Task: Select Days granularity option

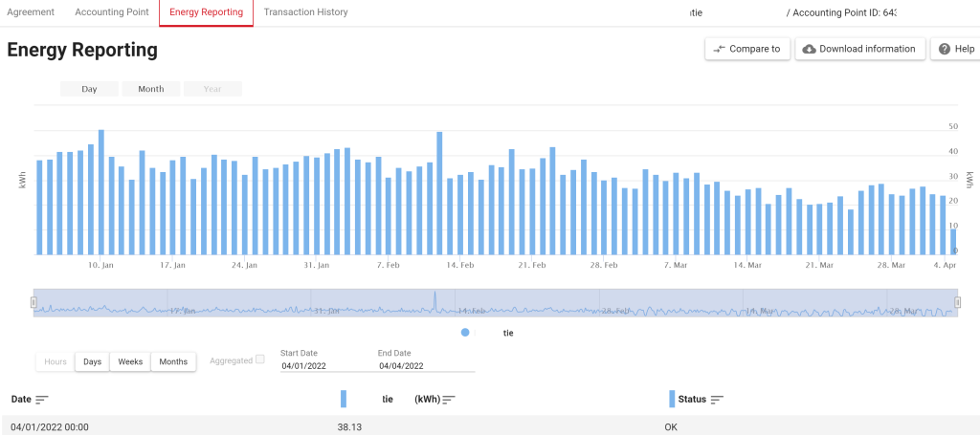Action: tap(92, 361)
